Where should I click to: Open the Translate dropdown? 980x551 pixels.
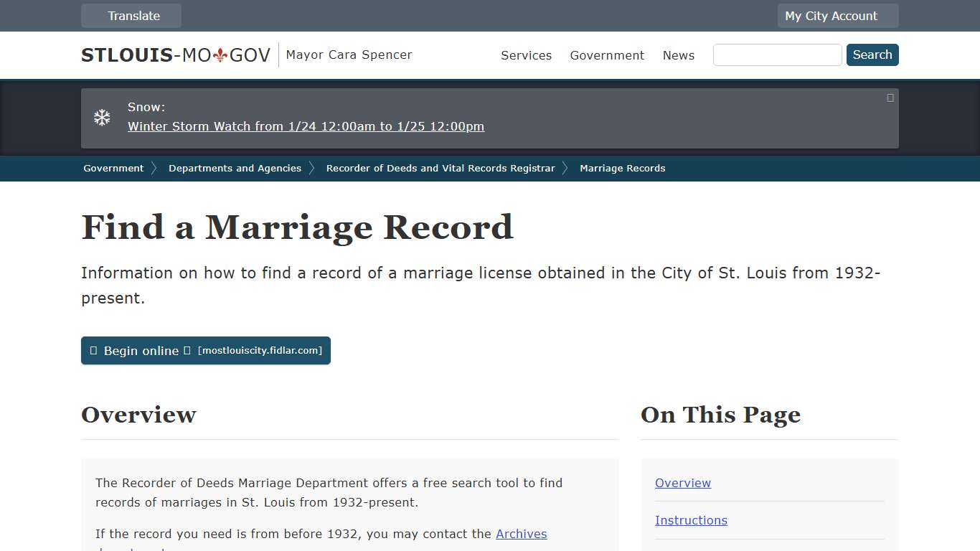point(131,15)
